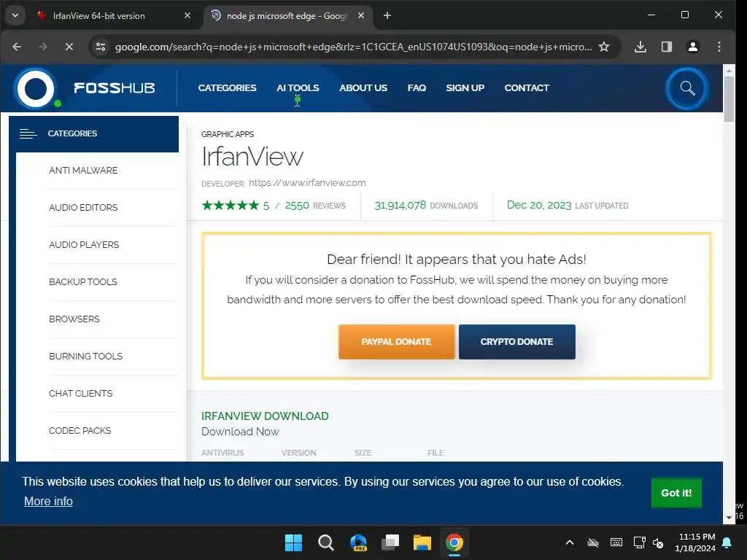Open the clock showing 11:15 PM
The width and height of the screenshot is (747, 560).
pyautogui.click(x=695, y=542)
